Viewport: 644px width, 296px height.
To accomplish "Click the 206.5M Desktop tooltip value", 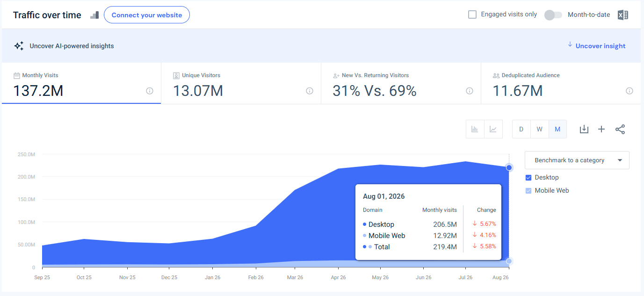I will point(445,224).
